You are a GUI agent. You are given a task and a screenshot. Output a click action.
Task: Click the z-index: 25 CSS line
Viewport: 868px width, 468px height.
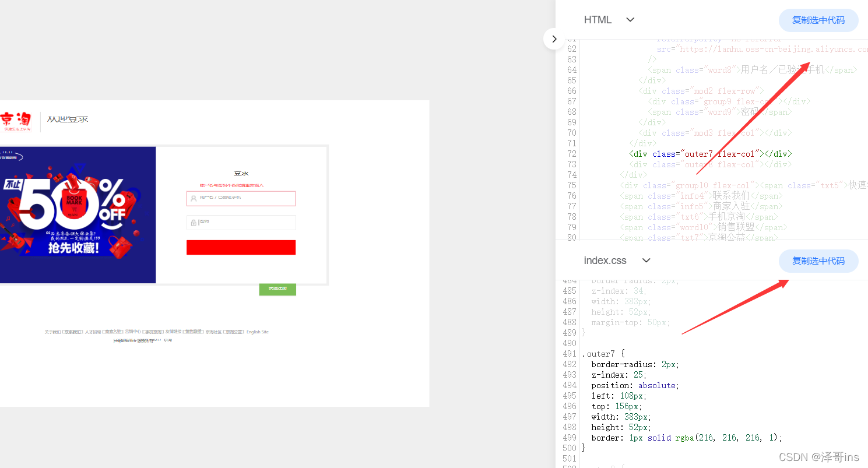619,375
